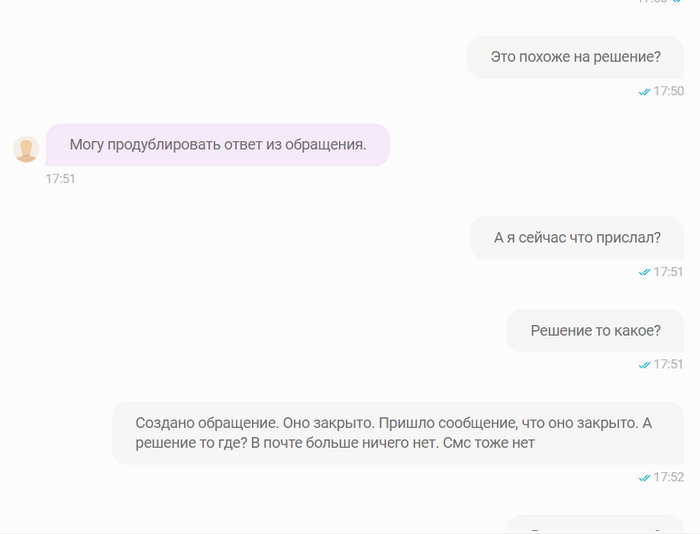Click the 17:51 timestamp under the agent reply
The height and width of the screenshot is (534, 700).
(60, 179)
